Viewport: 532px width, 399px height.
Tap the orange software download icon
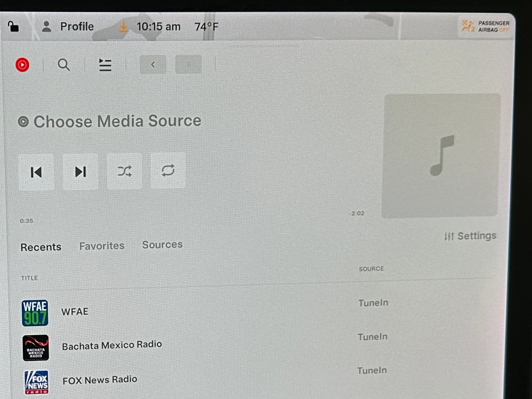123,27
